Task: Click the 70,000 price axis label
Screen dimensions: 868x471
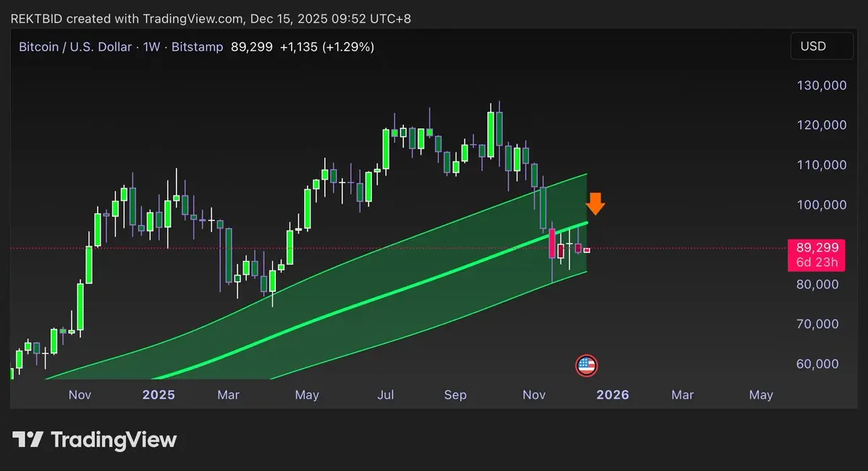Action: [x=817, y=324]
